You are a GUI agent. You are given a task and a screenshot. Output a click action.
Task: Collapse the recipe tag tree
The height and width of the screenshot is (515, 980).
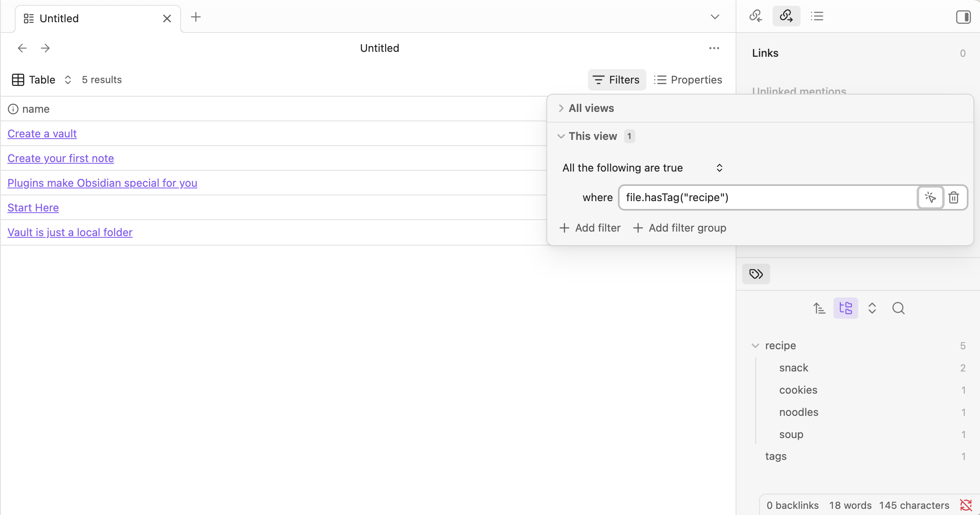click(x=755, y=346)
